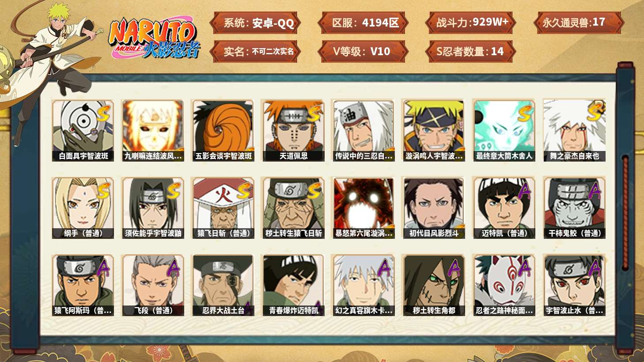Choose the 五影会谈宇智波斑 portrait

click(x=223, y=130)
